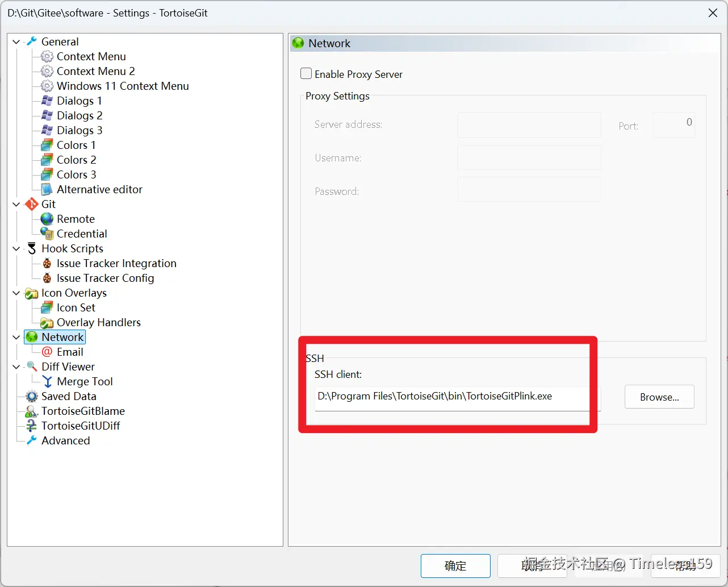The width and height of the screenshot is (728, 587).
Task: Click the Password input field
Action: 529,189
